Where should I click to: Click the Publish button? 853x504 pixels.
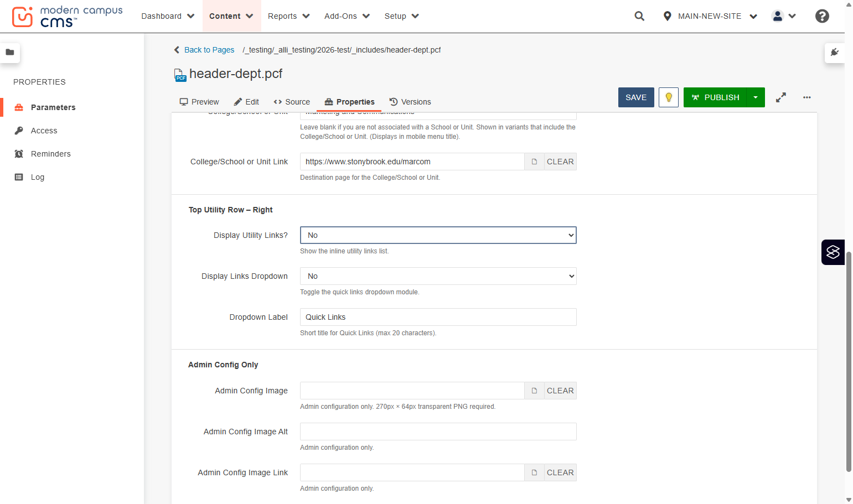(715, 97)
